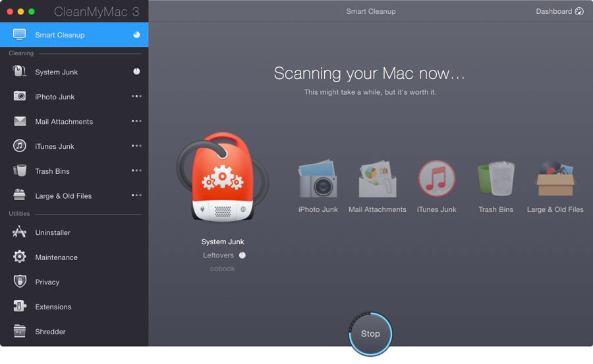Viewport: 593px width, 364px height.
Task: Click the iTunes Junk label in main panel
Action: (436, 209)
